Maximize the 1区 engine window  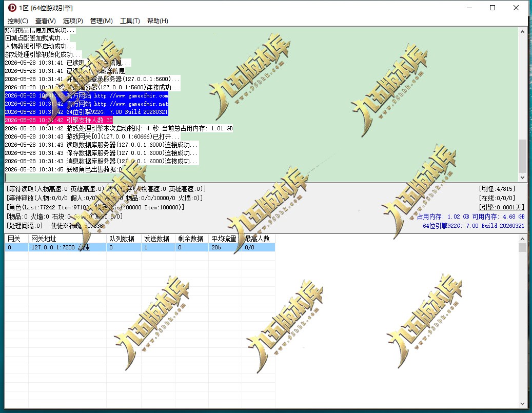click(492, 8)
